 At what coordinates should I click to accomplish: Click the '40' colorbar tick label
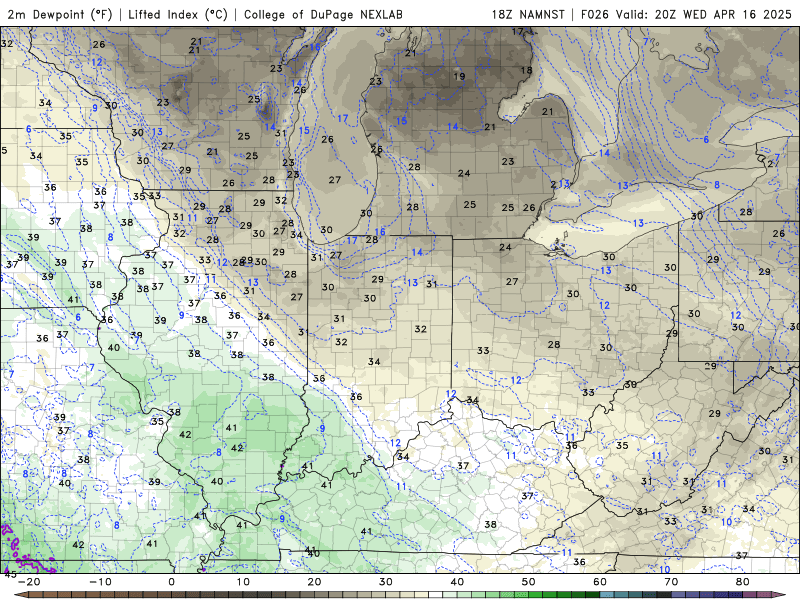[x=457, y=582]
